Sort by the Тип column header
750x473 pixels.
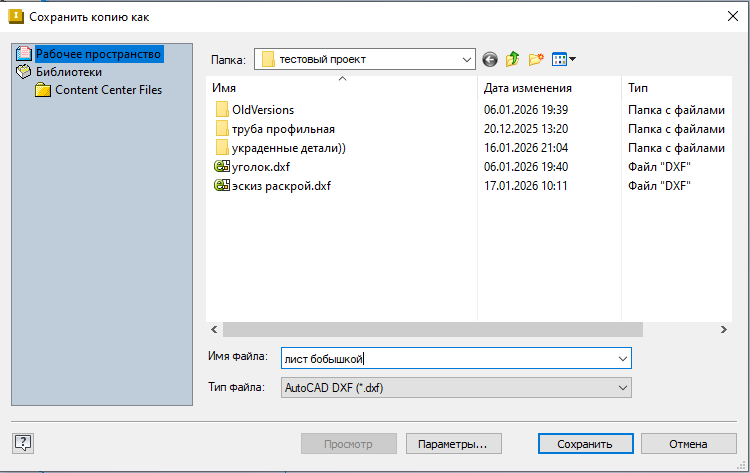coord(677,88)
